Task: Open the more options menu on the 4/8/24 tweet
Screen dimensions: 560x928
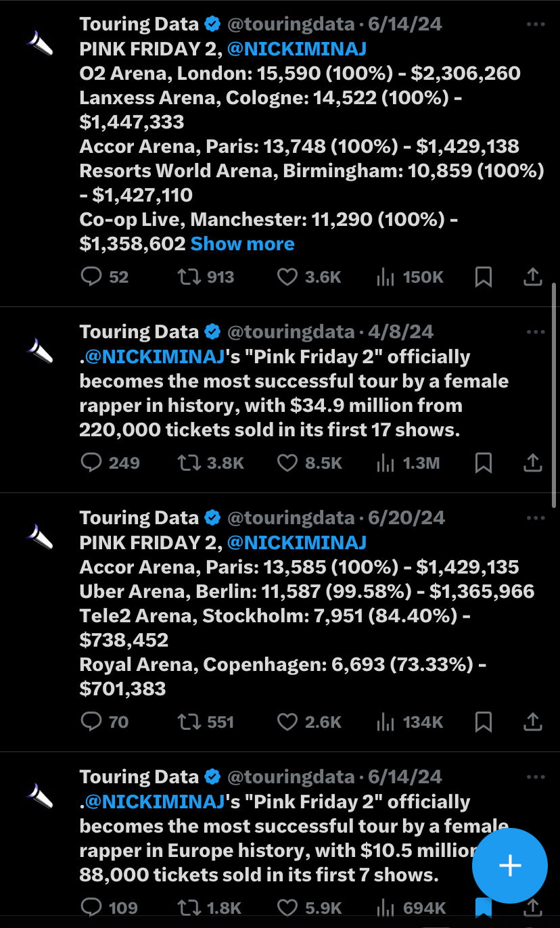Action: pyautogui.click(x=535, y=331)
